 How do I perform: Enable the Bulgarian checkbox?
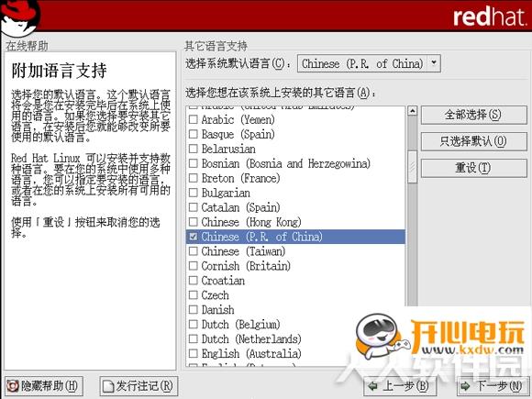click(193, 193)
